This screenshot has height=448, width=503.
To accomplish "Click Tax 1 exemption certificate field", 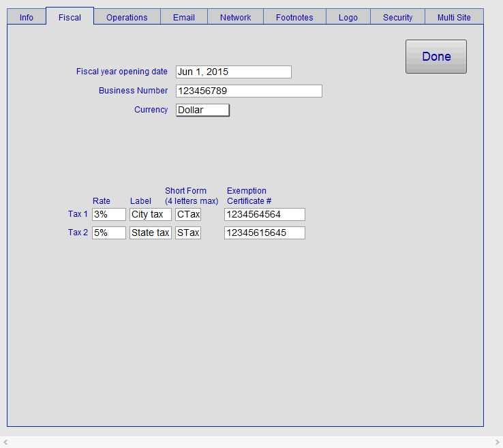I will pos(264,214).
